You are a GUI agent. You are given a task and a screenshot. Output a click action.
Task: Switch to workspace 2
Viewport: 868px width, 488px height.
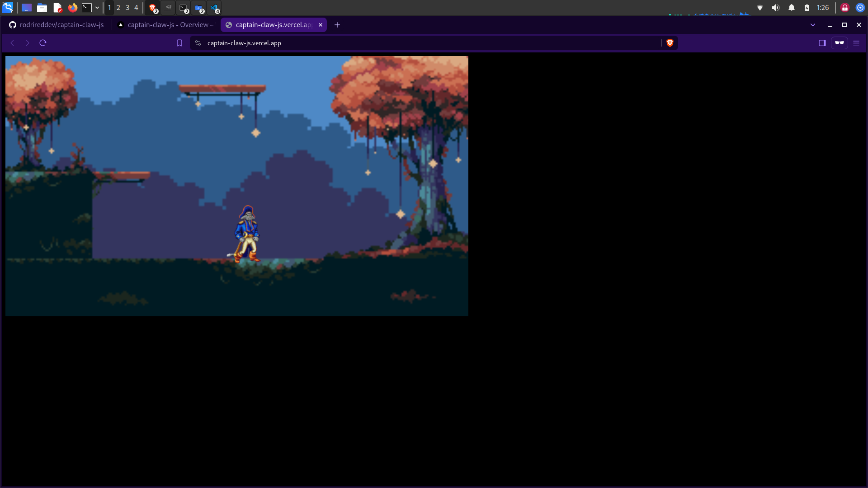pos(118,8)
